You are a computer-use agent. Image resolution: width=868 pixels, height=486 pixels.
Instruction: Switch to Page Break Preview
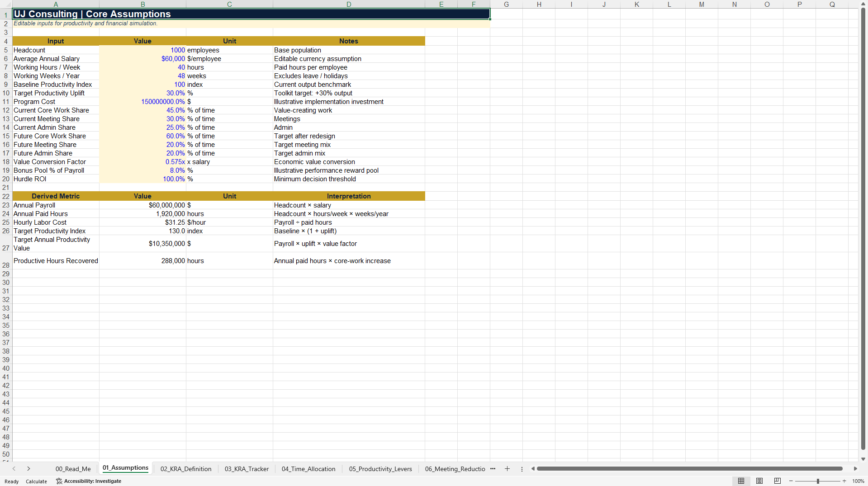pos(778,481)
